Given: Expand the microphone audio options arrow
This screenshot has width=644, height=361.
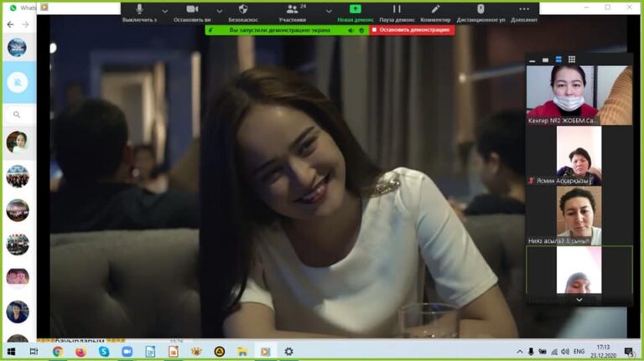Looking at the screenshot, I should [x=165, y=11].
